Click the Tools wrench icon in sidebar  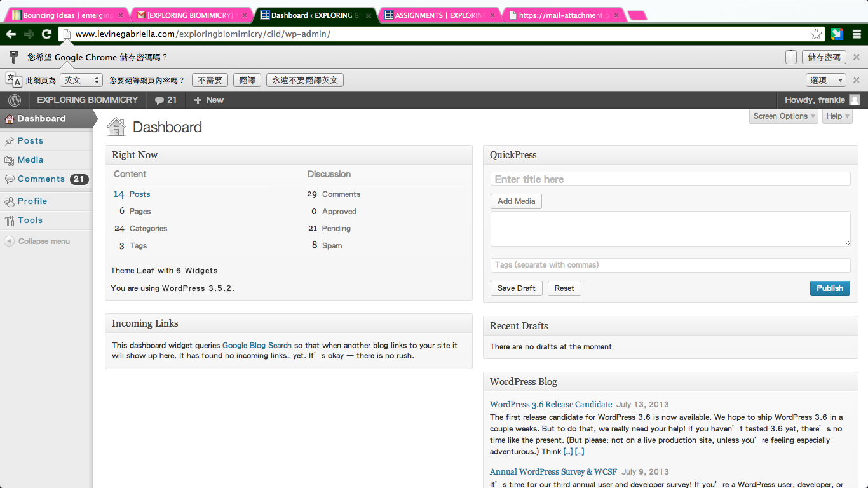tap(9, 220)
